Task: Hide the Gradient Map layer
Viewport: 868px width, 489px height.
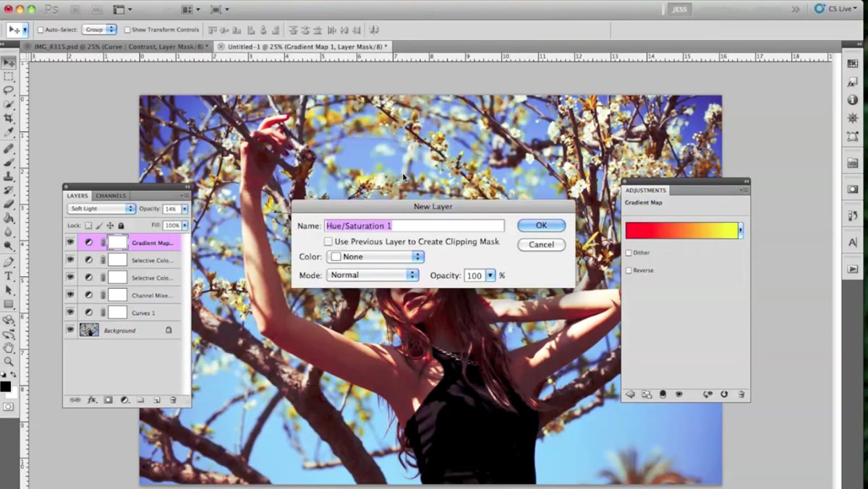Action: (x=70, y=242)
